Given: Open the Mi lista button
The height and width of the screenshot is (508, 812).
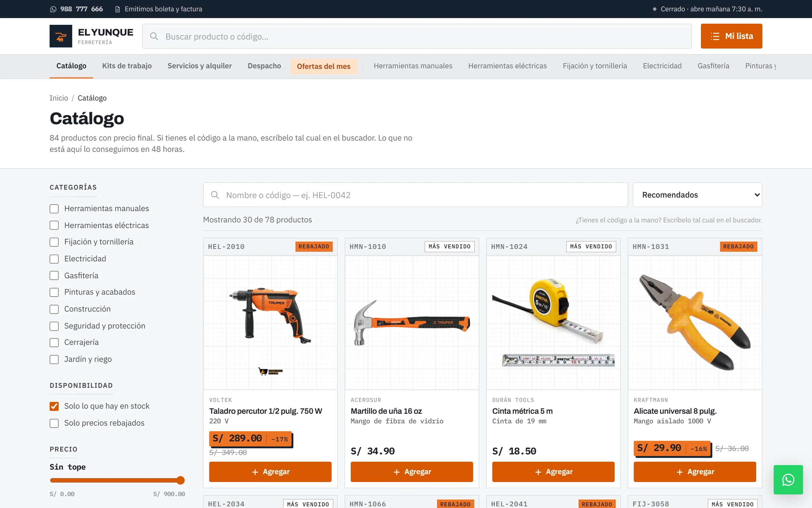Looking at the screenshot, I should pos(731,36).
